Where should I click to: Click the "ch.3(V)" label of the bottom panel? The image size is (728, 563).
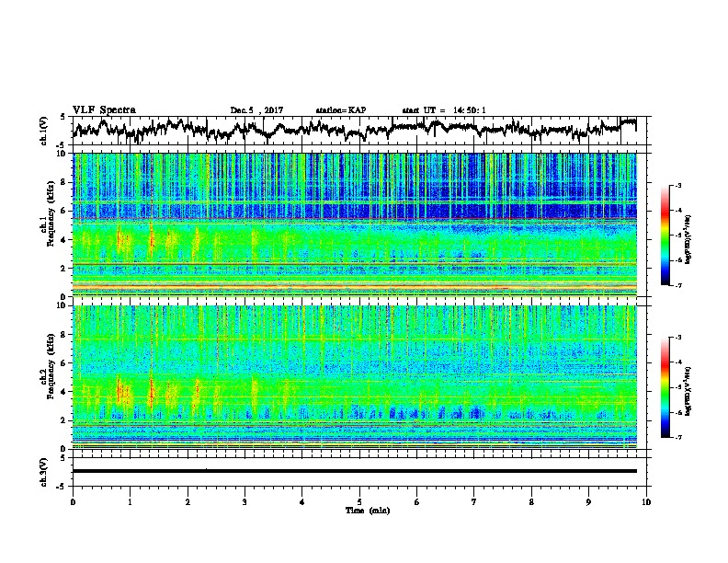pyautogui.click(x=44, y=473)
